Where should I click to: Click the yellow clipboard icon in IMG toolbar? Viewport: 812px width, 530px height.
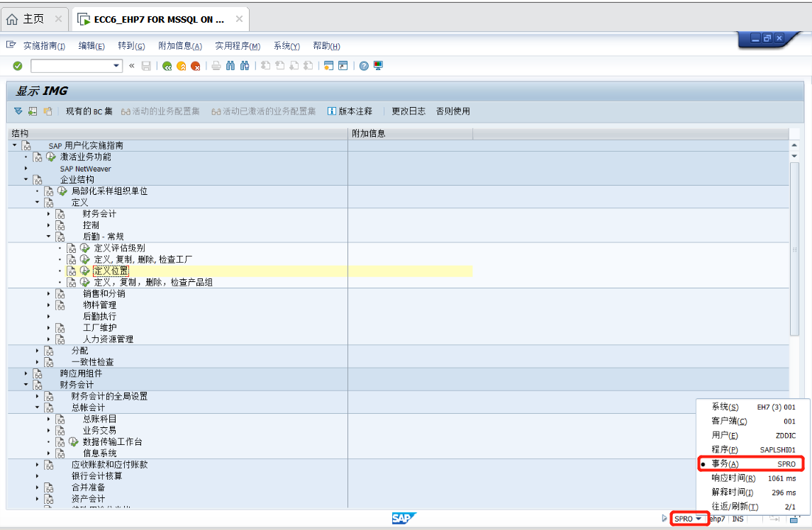tap(48, 111)
